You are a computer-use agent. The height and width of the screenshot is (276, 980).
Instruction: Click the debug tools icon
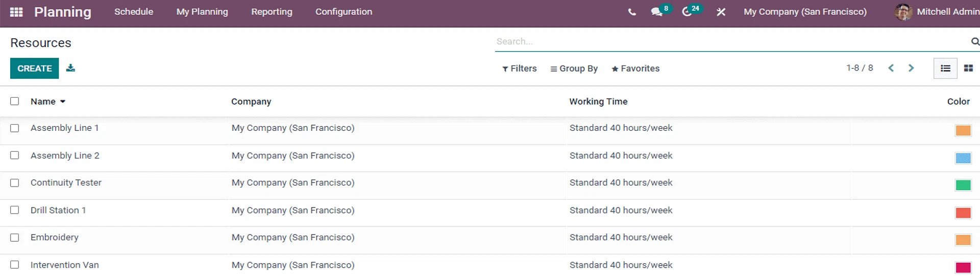tap(721, 12)
